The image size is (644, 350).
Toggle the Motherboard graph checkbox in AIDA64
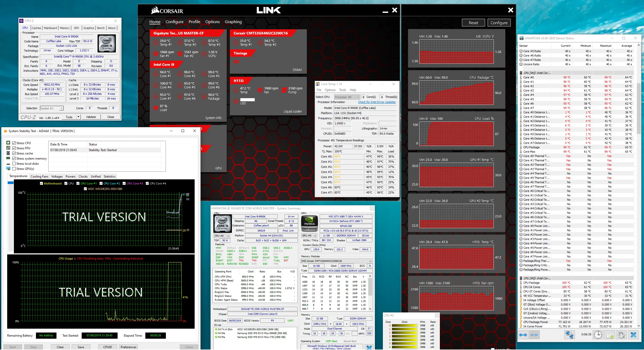pos(41,183)
